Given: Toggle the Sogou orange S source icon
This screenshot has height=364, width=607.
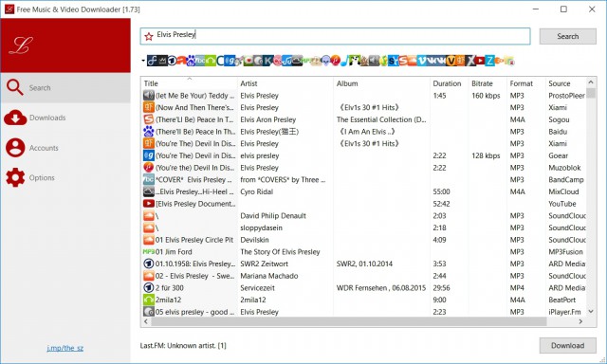Looking at the screenshot, I should click(403, 61).
